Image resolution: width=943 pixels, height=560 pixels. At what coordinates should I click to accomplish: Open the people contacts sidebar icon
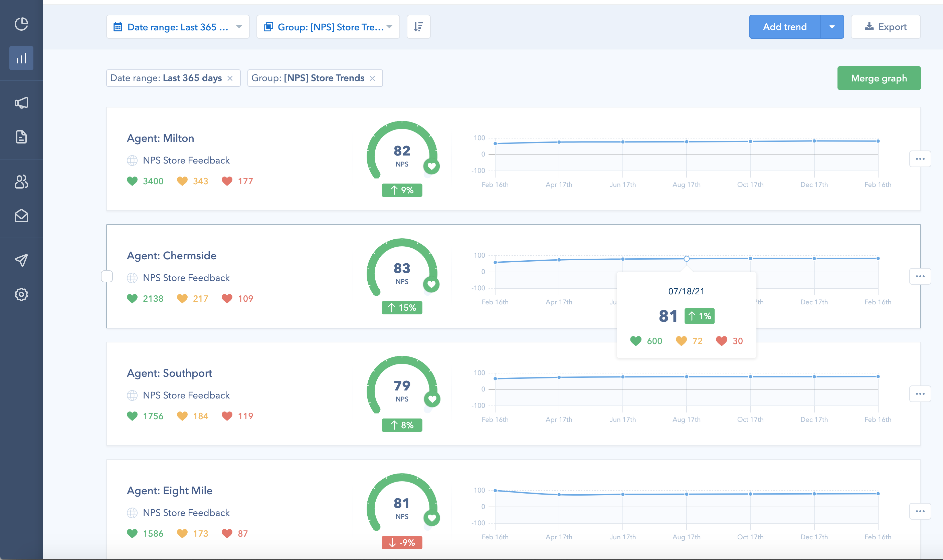21,182
